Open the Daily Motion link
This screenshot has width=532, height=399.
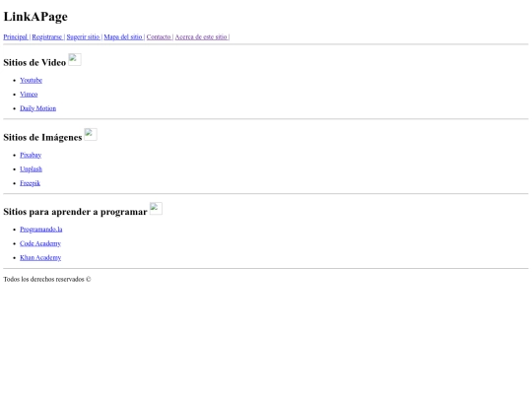point(38,108)
